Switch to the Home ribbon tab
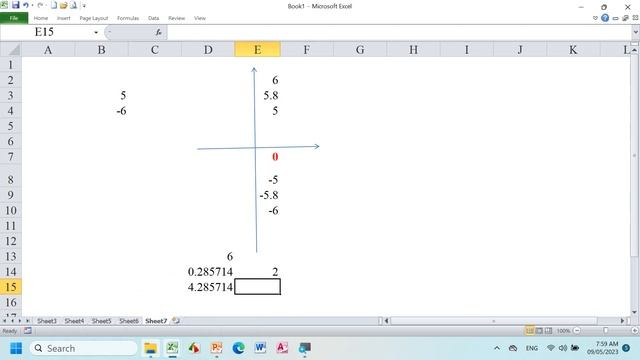The image size is (640, 360). click(40, 18)
